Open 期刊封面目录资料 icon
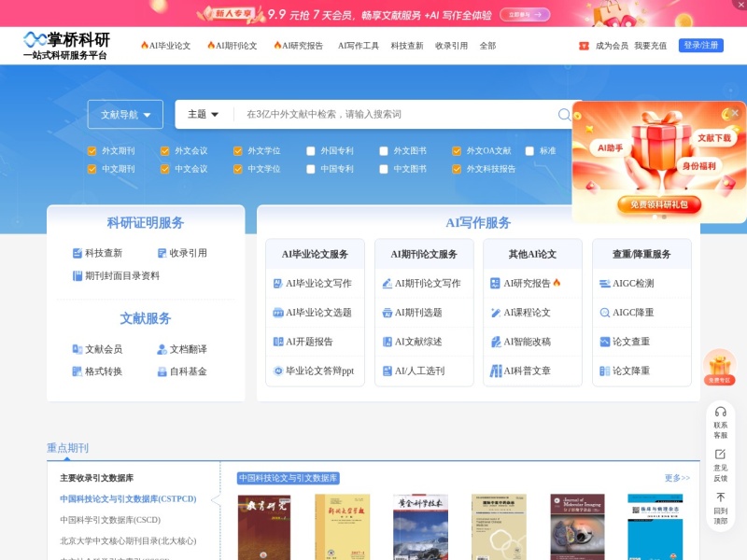 pos(78,275)
